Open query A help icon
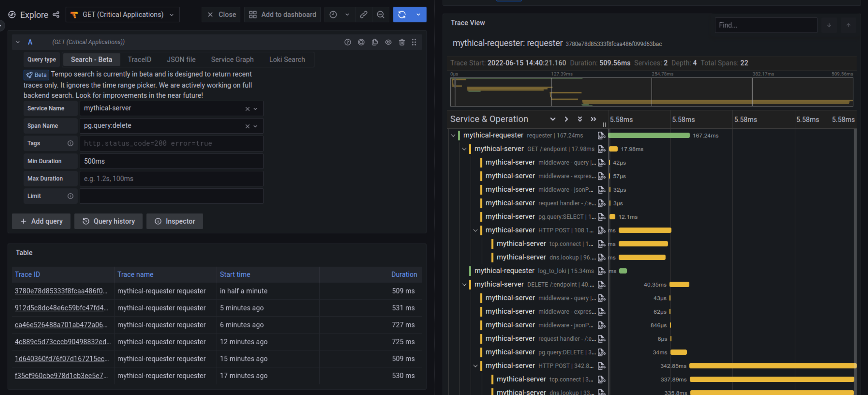868x395 pixels. [x=347, y=42]
